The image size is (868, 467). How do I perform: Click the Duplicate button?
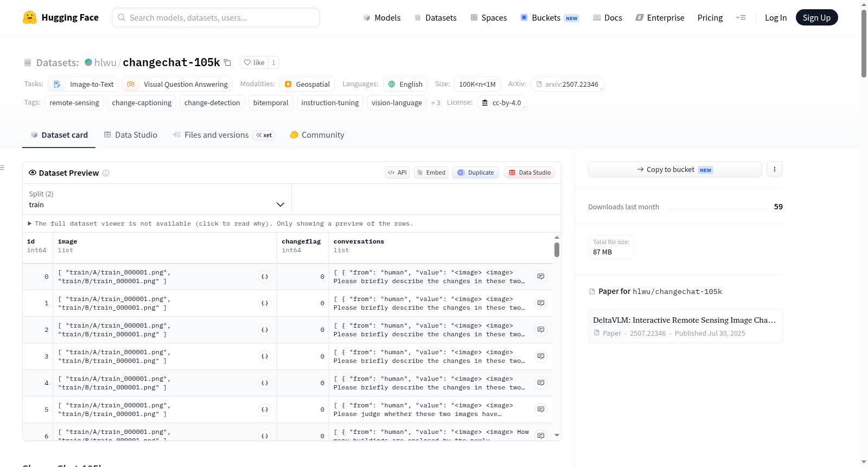476,172
